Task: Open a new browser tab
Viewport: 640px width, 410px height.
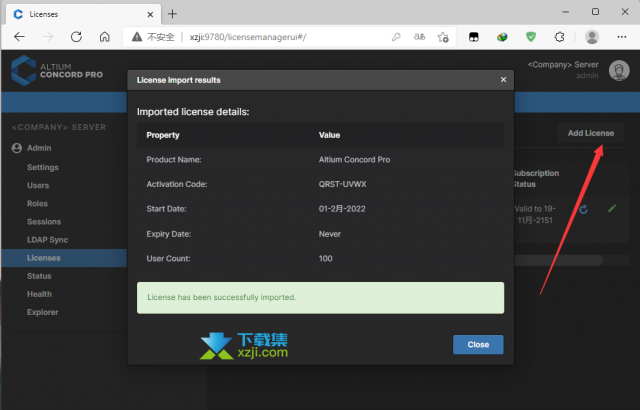Action: 172,14
